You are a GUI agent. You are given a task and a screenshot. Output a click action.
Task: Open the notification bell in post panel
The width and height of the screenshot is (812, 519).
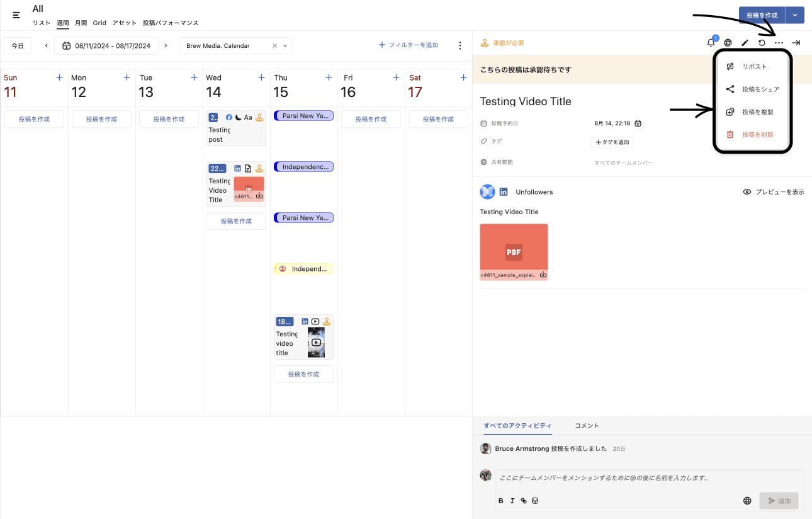tap(711, 43)
